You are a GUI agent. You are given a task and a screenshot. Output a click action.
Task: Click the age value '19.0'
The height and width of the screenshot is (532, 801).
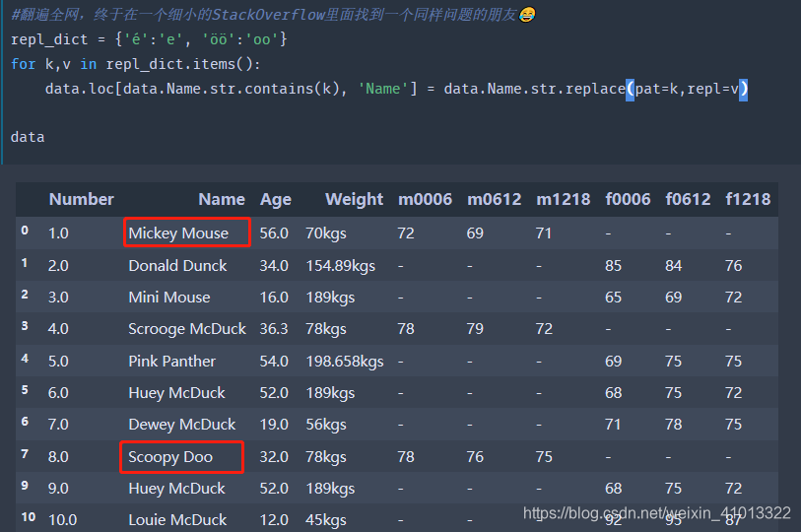tap(274, 425)
